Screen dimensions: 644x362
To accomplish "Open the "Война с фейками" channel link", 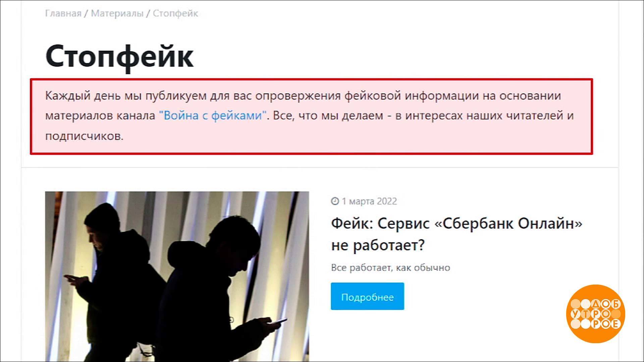I will pos(213,116).
